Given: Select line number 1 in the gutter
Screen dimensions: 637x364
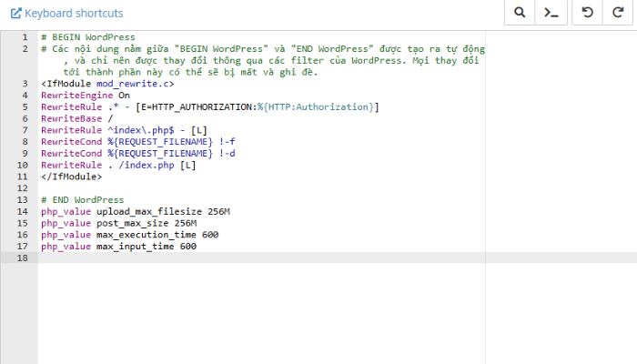Looking at the screenshot, I should tap(25, 36).
